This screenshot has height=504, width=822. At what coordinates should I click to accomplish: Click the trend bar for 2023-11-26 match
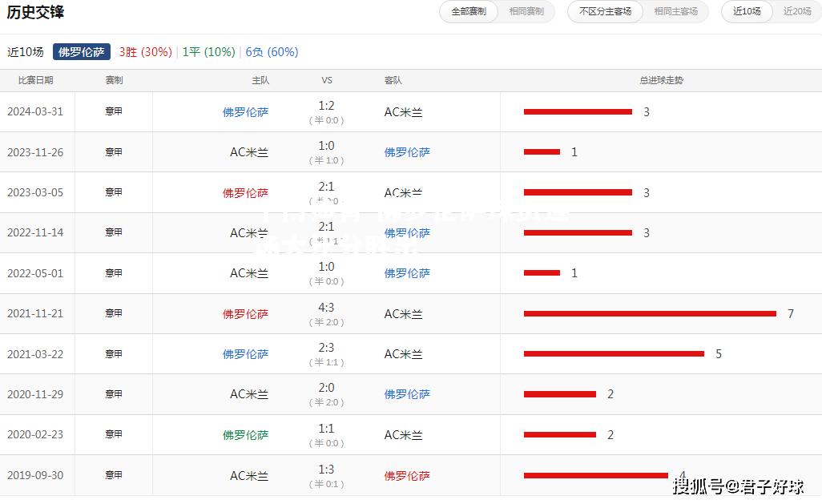(542, 152)
